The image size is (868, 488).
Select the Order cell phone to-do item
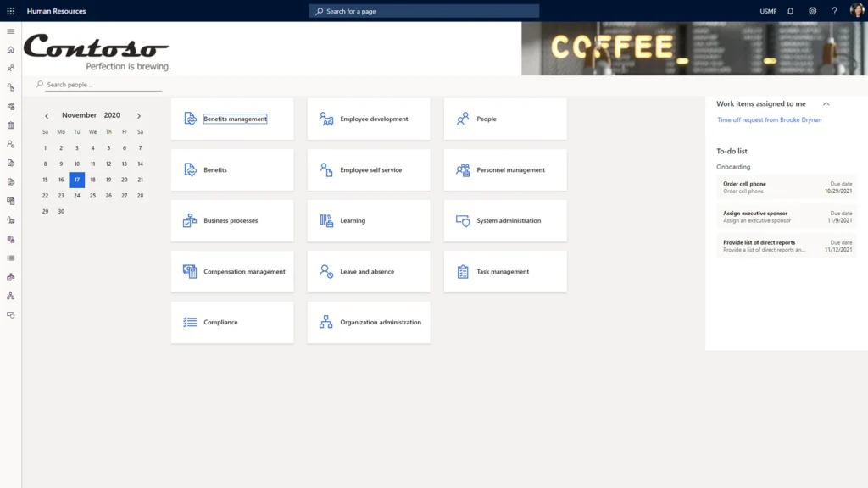785,187
